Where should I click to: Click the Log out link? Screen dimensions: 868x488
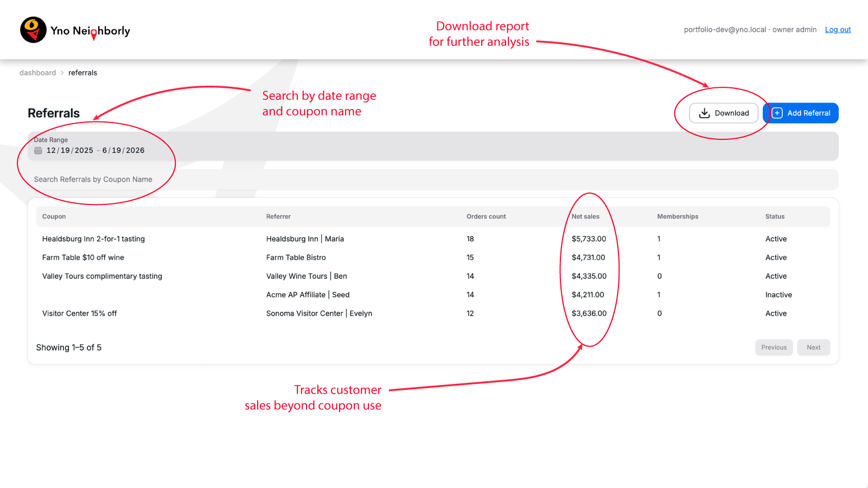tap(838, 30)
